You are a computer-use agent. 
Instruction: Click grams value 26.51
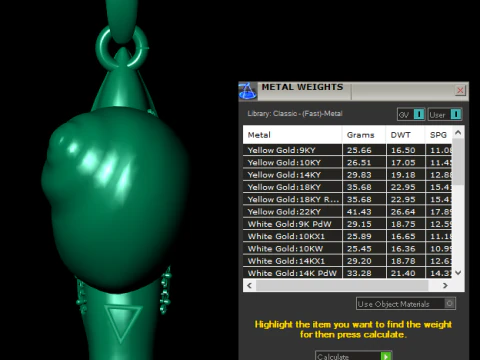[x=359, y=163]
